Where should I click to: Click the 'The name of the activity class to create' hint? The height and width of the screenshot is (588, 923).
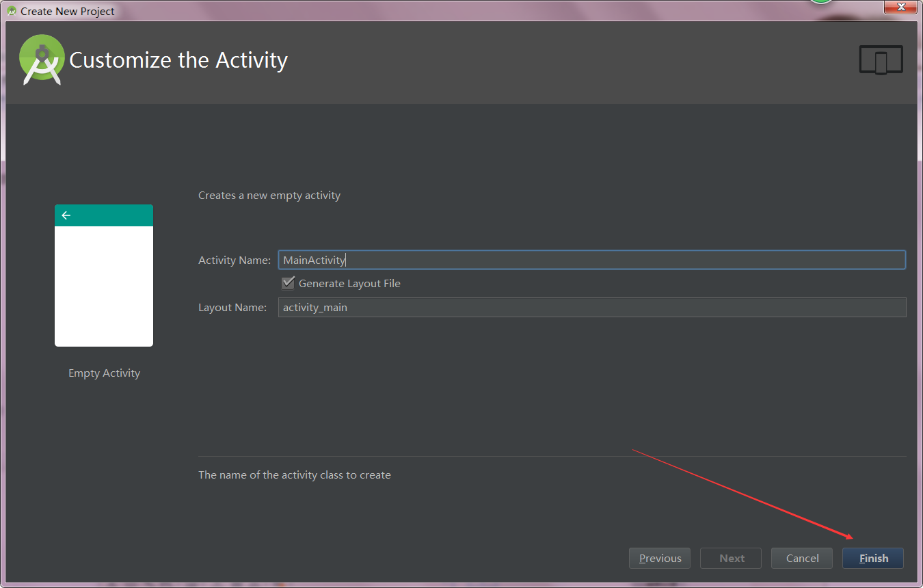point(295,475)
